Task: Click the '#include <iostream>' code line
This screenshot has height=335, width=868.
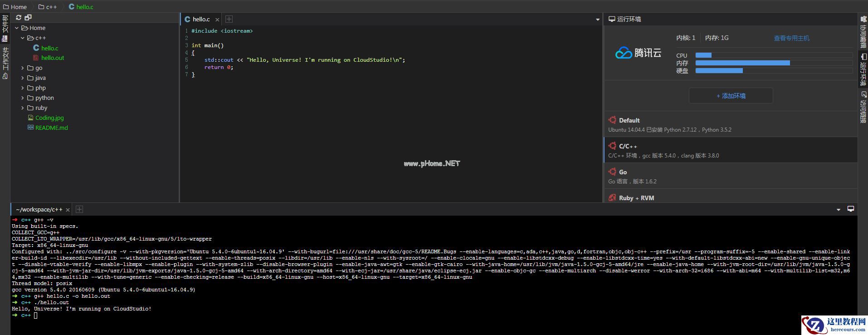Action: pos(222,31)
